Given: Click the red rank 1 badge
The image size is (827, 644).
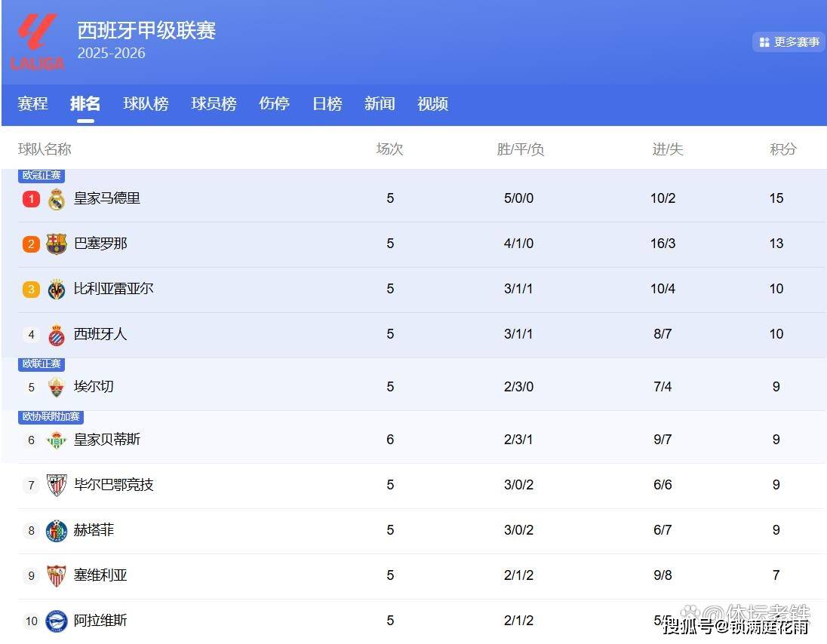Looking at the screenshot, I should tap(31, 198).
